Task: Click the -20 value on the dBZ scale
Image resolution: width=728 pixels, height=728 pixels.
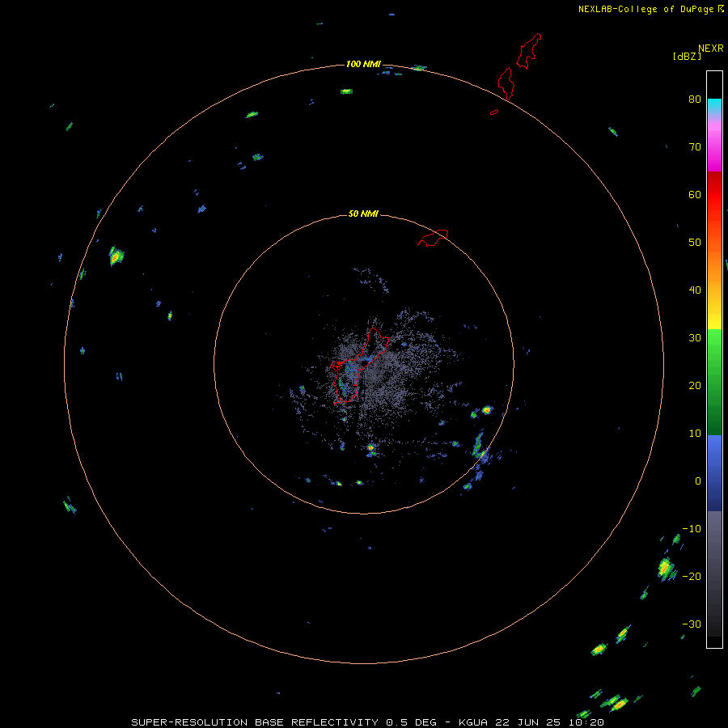Action: [x=692, y=576]
